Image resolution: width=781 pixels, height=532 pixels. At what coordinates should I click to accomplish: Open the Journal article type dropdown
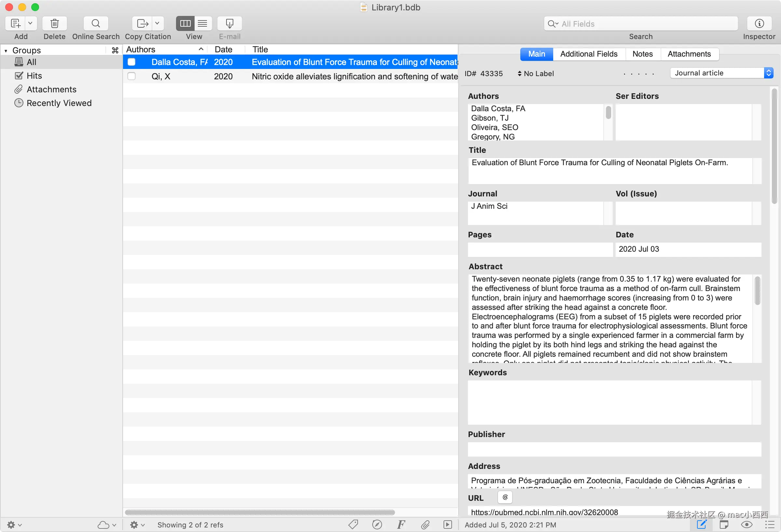(721, 73)
